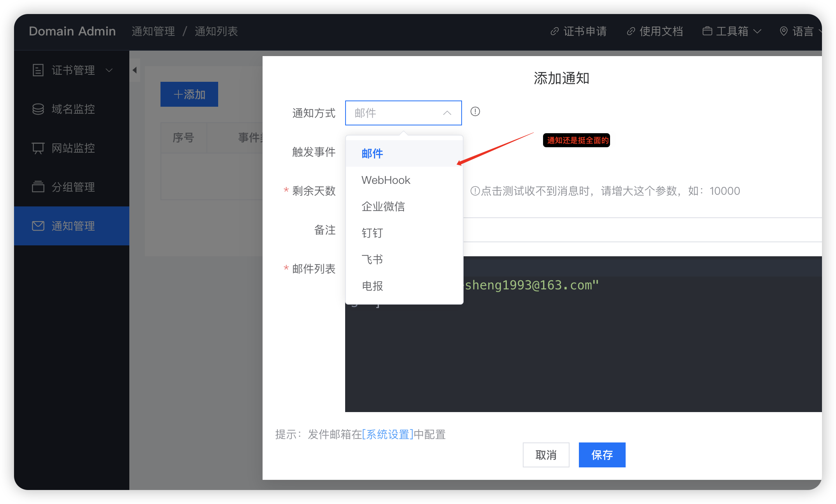This screenshot has height=504, width=836.
Task: Click the info icon beside notification method
Action: (475, 112)
